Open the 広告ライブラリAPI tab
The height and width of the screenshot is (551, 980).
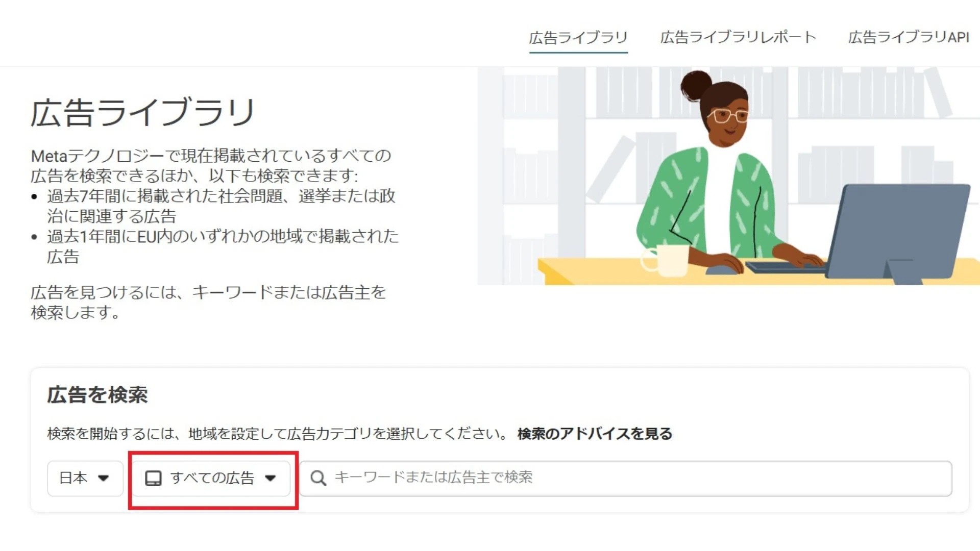click(x=908, y=37)
